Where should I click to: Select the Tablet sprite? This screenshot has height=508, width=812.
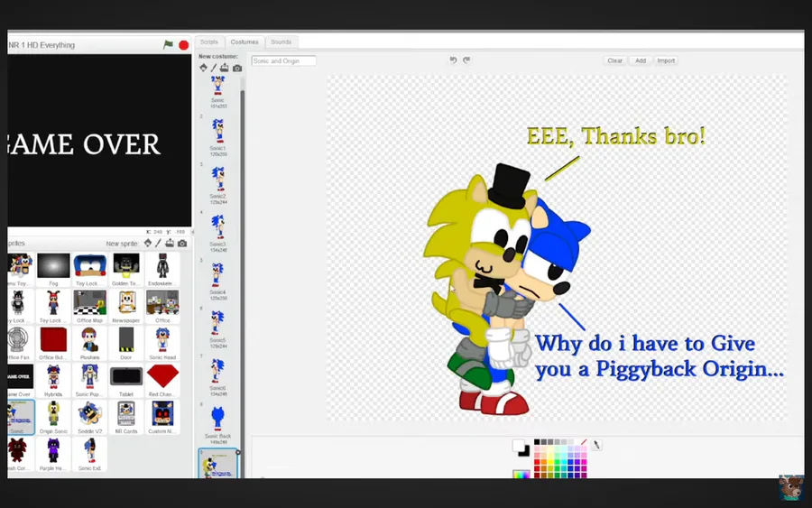tap(125, 380)
